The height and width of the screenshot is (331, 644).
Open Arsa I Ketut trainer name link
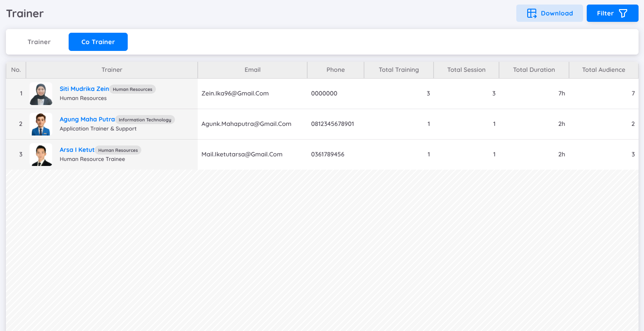(x=77, y=150)
